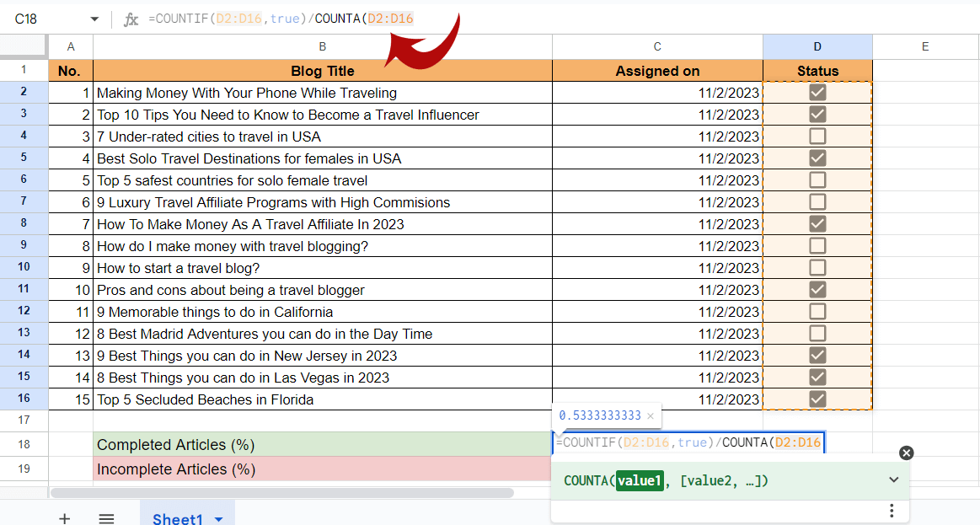980x525 pixels.
Task: Click the Blog Title header cell
Action: click(323, 71)
